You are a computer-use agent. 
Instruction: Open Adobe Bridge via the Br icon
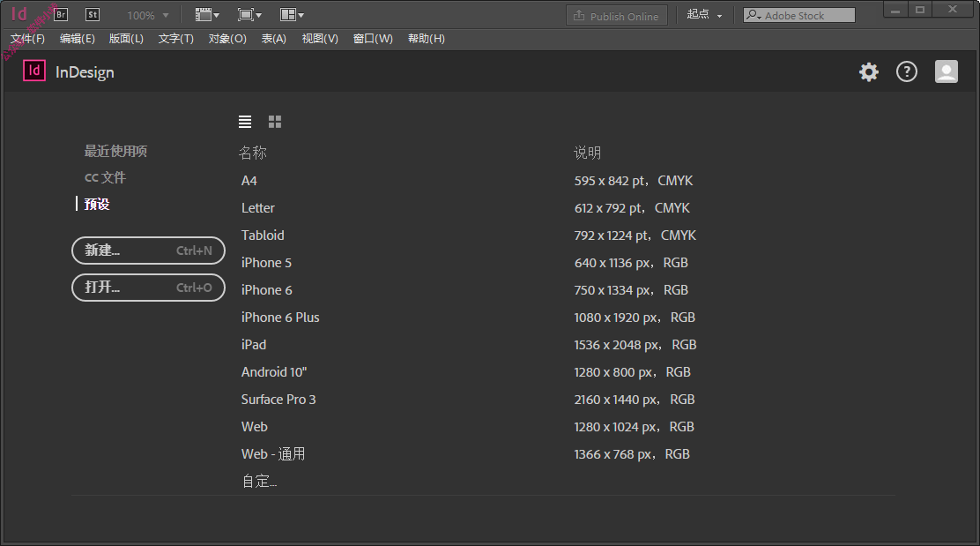(x=61, y=14)
